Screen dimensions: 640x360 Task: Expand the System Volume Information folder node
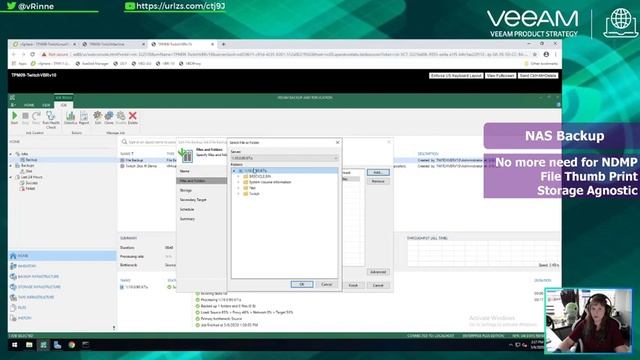point(239,182)
